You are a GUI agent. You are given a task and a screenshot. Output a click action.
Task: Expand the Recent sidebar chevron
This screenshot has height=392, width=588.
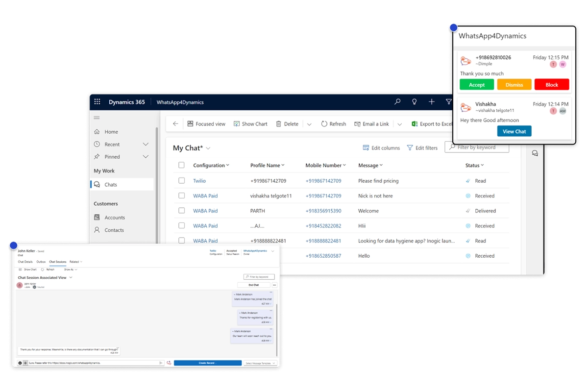(146, 144)
